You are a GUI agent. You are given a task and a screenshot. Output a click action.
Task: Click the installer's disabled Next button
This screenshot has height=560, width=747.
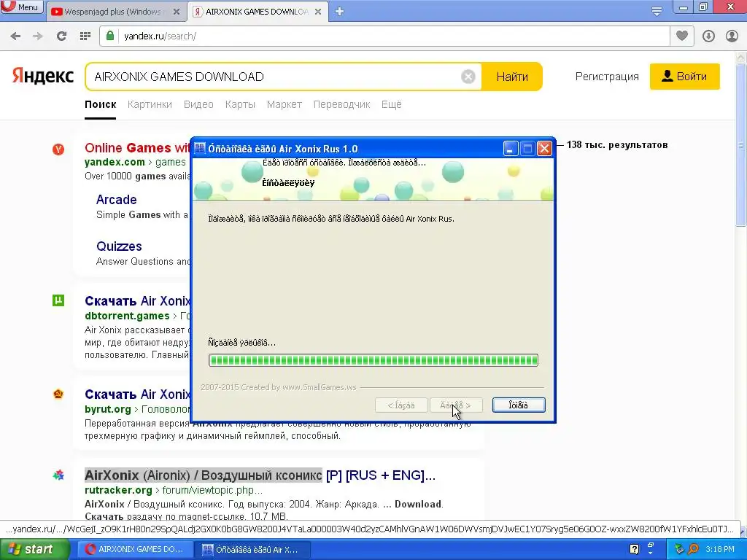[x=456, y=405]
